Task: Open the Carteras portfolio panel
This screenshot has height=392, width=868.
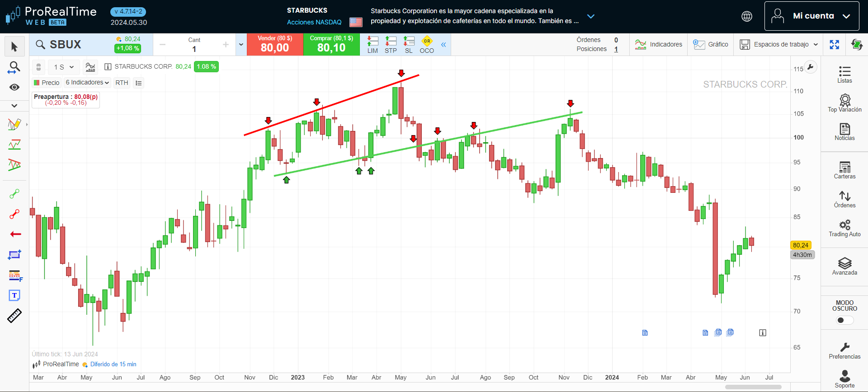Action: (844, 170)
